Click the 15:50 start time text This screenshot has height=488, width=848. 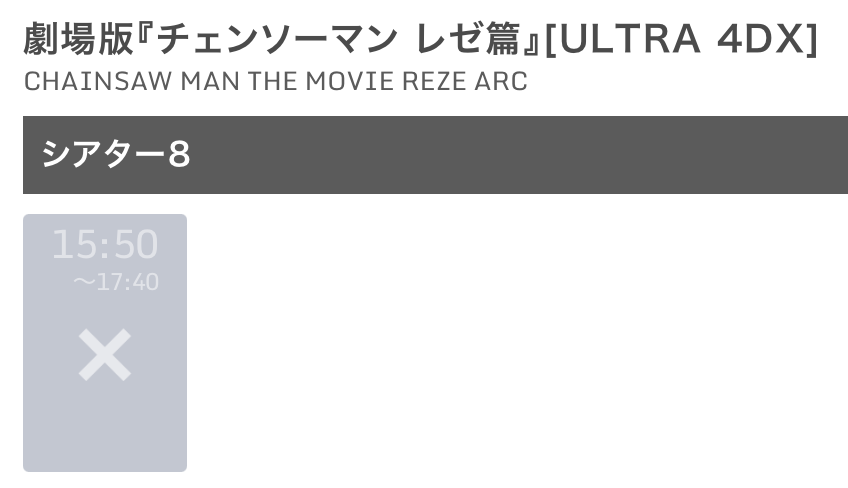pyautogui.click(x=105, y=245)
